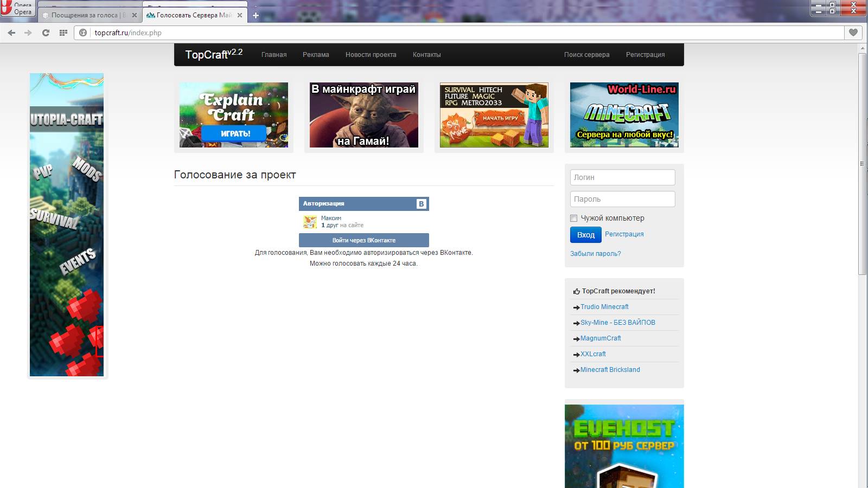The height and width of the screenshot is (488, 868).
Task: Open the Explain Craft banner
Action: 234,115
